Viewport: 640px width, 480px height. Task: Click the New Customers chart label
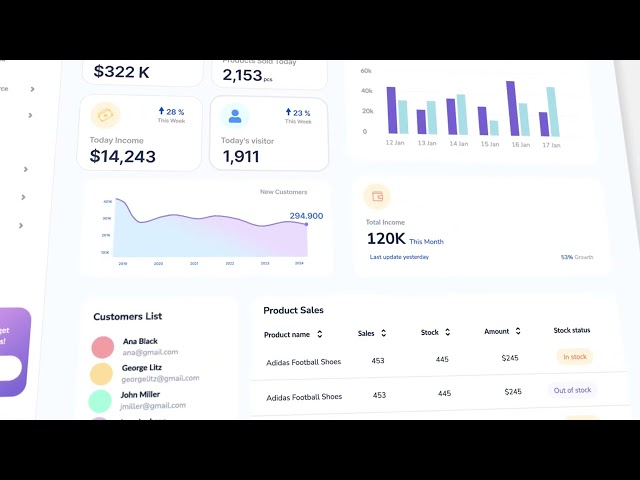(284, 192)
